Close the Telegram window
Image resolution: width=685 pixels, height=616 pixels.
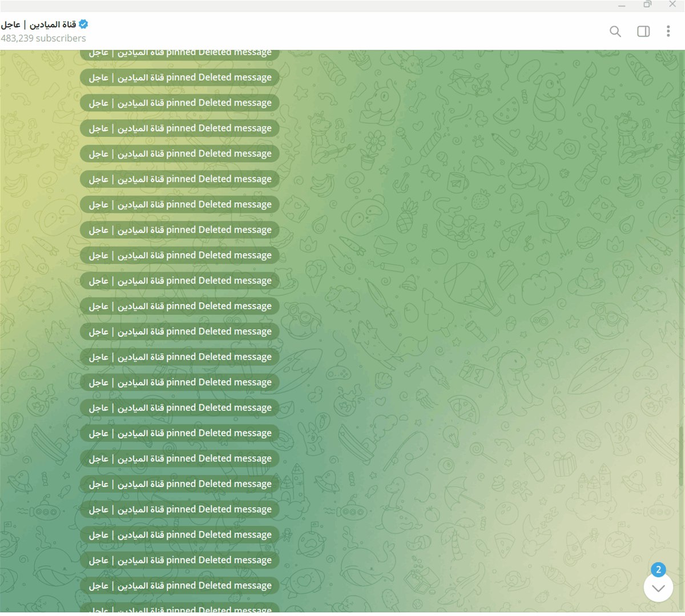pyautogui.click(x=672, y=5)
